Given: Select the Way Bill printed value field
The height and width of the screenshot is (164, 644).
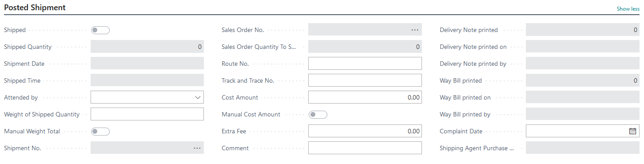Looking at the screenshot, I should [x=583, y=80].
